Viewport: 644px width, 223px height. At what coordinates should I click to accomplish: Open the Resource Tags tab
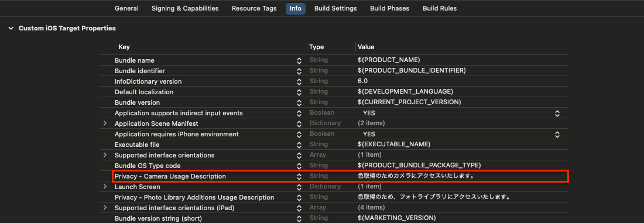click(254, 8)
